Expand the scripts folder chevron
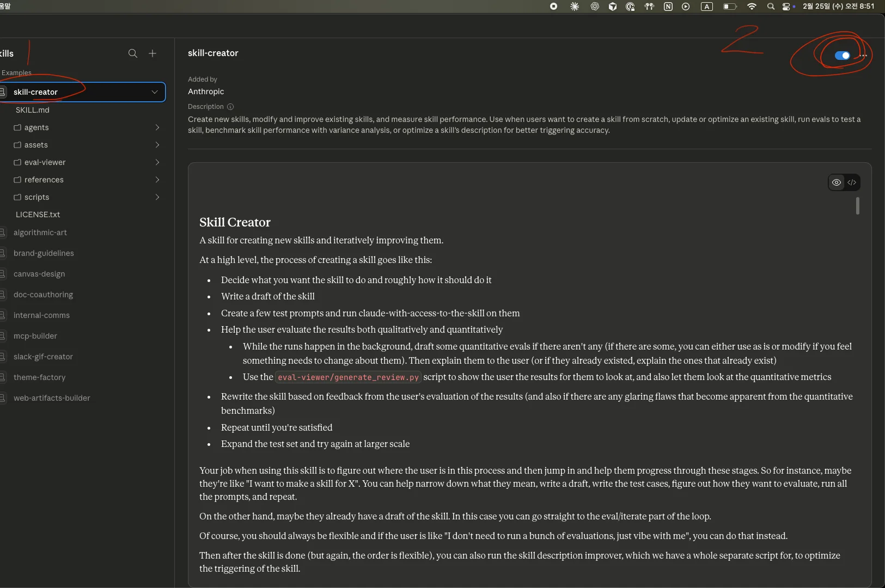 tap(157, 197)
